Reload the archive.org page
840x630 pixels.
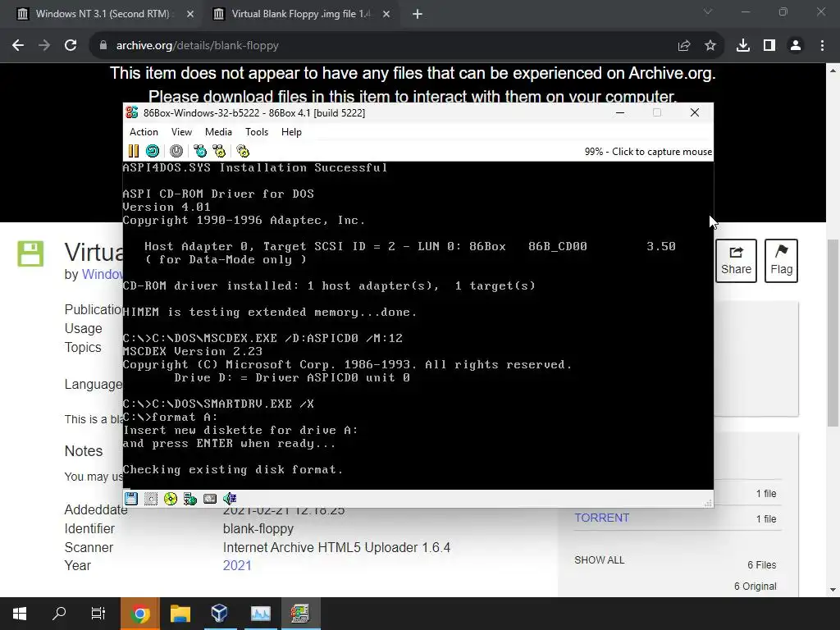point(71,46)
